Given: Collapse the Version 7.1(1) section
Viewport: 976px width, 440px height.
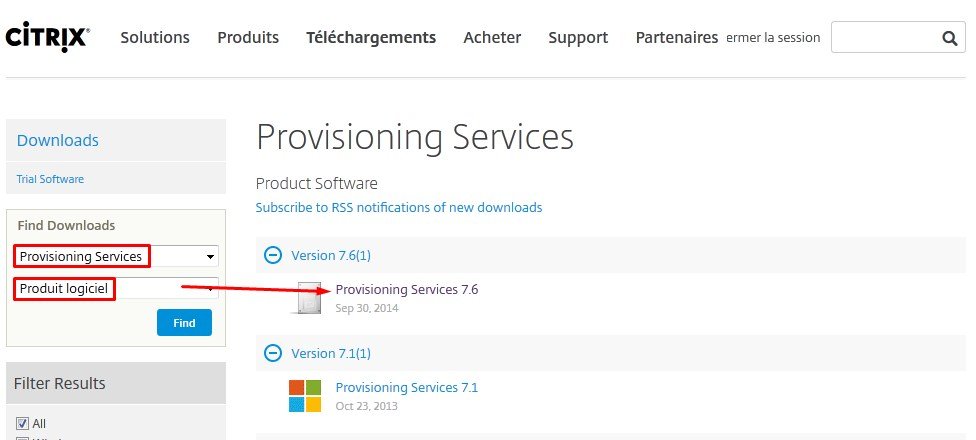Looking at the screenshot, I should (272, 353).
